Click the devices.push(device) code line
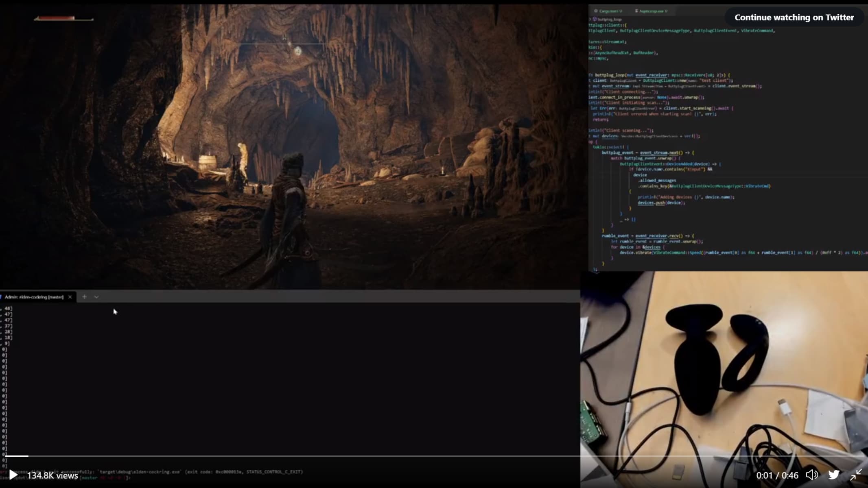Image resolution: width=868 pixels, height=488 pixels. (661, 203)
